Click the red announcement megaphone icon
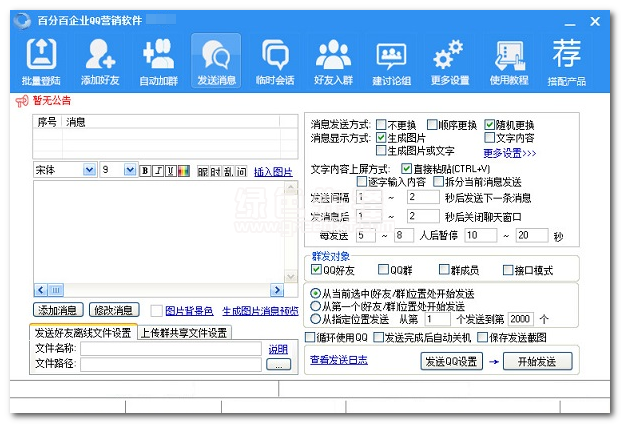Screen dimensions: 621x424 [x=22, y=101]
